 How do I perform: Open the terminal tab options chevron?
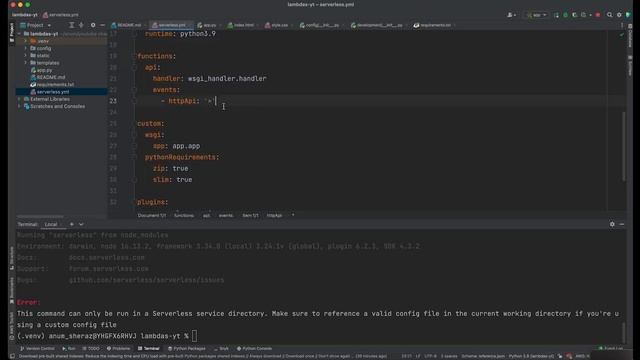point(81,224)
